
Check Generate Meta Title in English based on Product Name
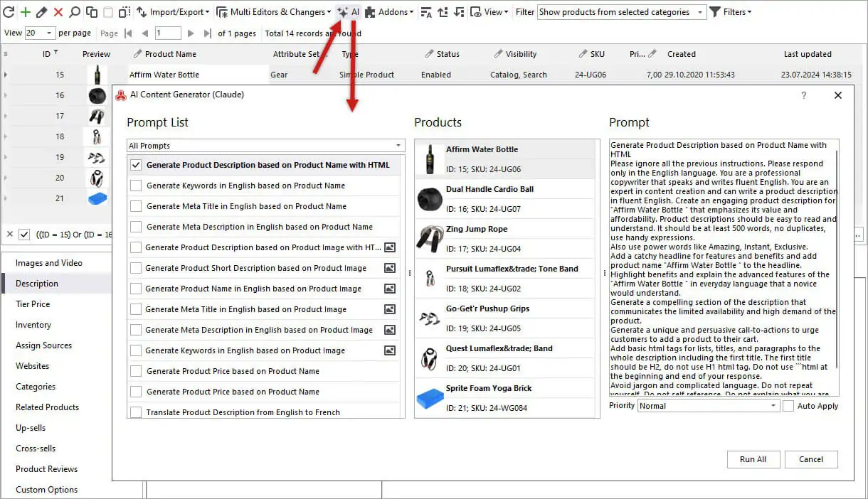point(136,206)
